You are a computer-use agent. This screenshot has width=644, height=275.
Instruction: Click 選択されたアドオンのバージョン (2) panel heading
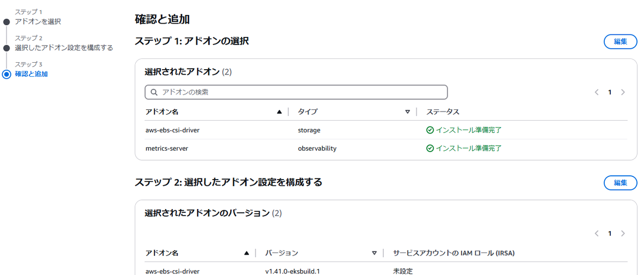[x=213, y=213]
